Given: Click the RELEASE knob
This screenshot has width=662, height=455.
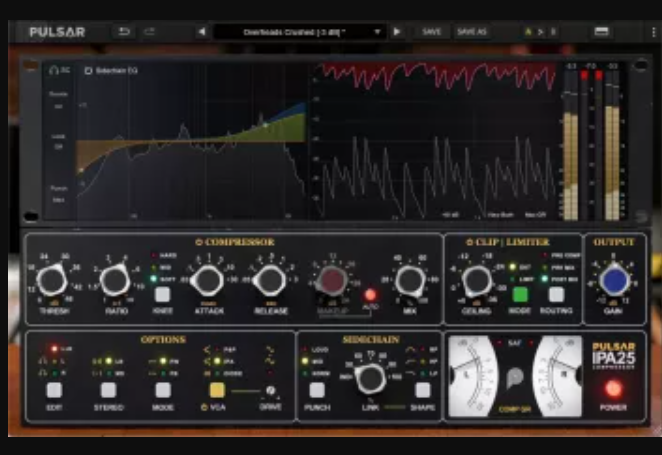Looking at the screenshot, I should [269, 281].
